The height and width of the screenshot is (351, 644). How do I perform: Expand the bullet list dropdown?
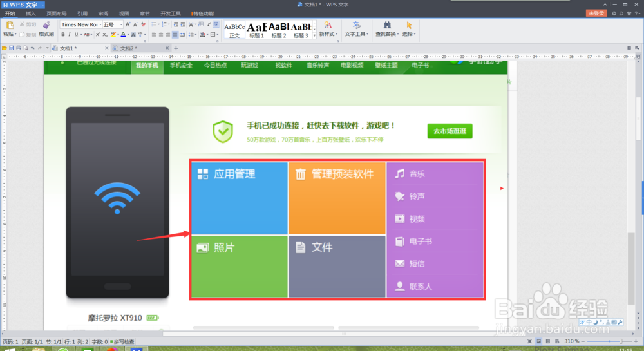click(159, 24)
